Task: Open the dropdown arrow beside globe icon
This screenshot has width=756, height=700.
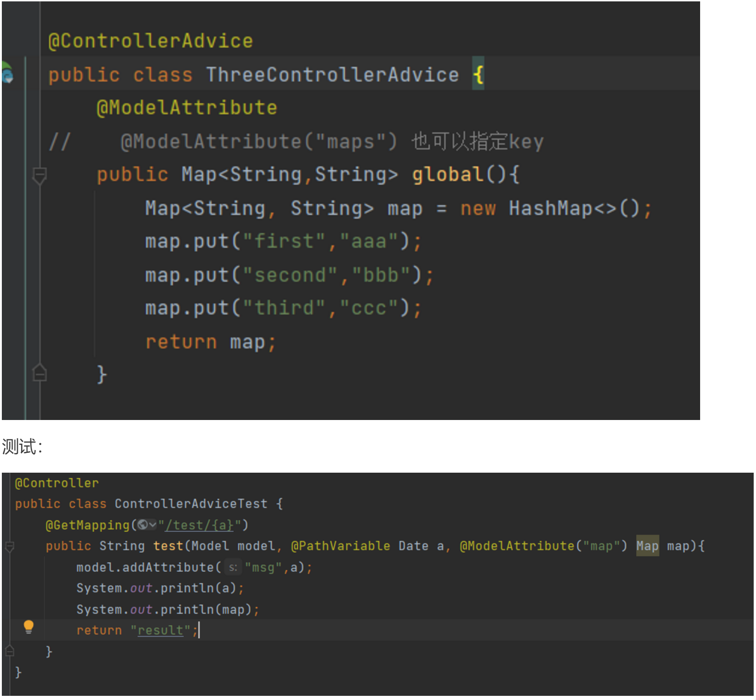Action: coord(152,525)
